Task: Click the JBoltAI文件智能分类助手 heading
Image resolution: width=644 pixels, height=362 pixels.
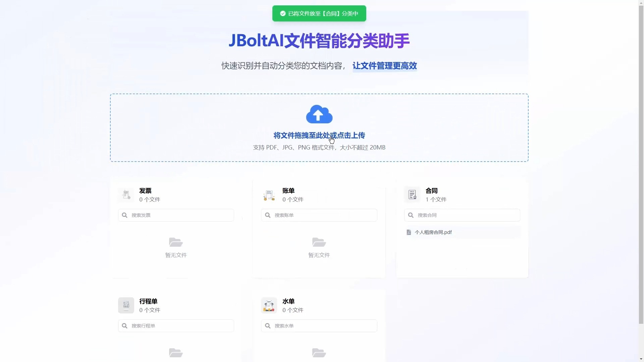Action: (319, 41)
